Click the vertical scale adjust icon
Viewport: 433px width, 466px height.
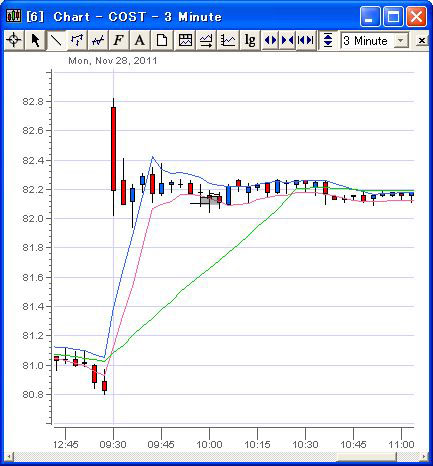[x=328, y=41]
